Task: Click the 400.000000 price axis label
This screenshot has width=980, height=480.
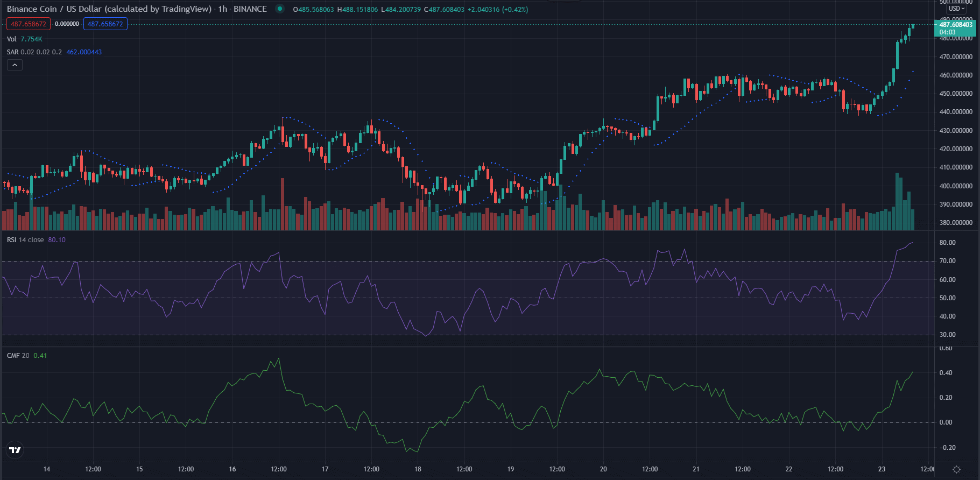Action: click(x=956, y=186)
